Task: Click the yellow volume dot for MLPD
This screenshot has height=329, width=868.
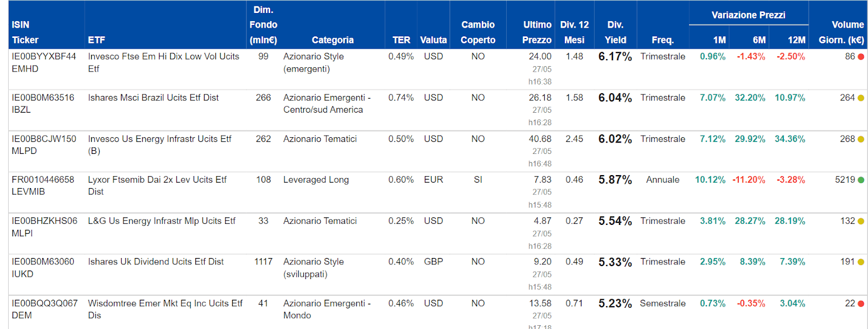Action: point(861,139)
